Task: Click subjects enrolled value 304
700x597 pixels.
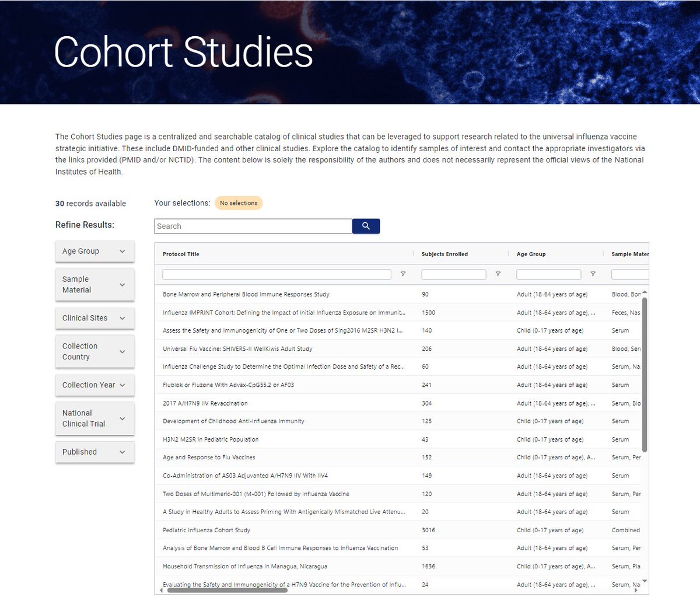Action: pyautogui.click(x=426, y=403)
